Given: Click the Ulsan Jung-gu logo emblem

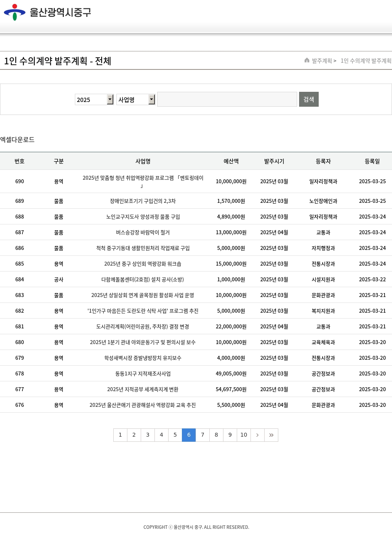Looking at the screenshot, I should coord(15,12).
